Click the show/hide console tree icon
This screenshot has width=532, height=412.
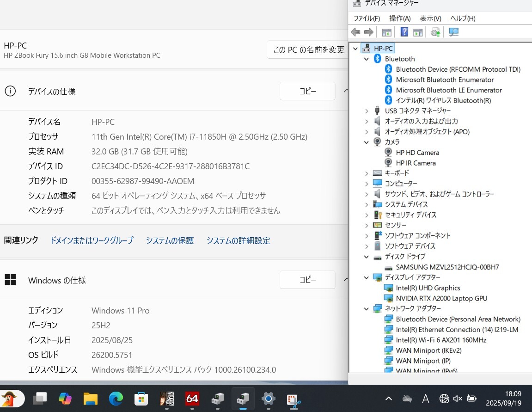(x=386, y=32)
